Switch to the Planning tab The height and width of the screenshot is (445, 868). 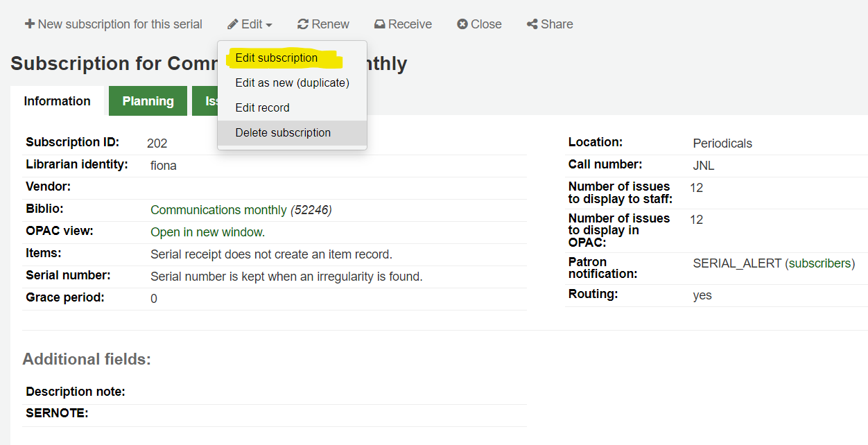coord(148,101)
